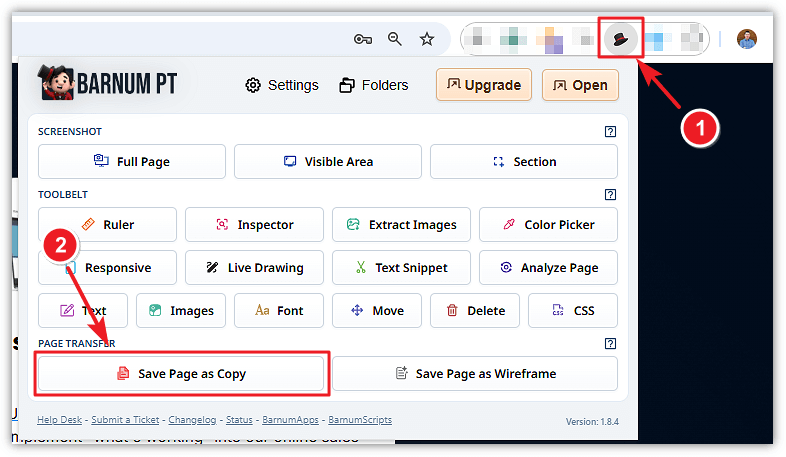Click the Upgrade button
Image resolution: width=786 pixels, height=457 pixels.
point(484,85)
